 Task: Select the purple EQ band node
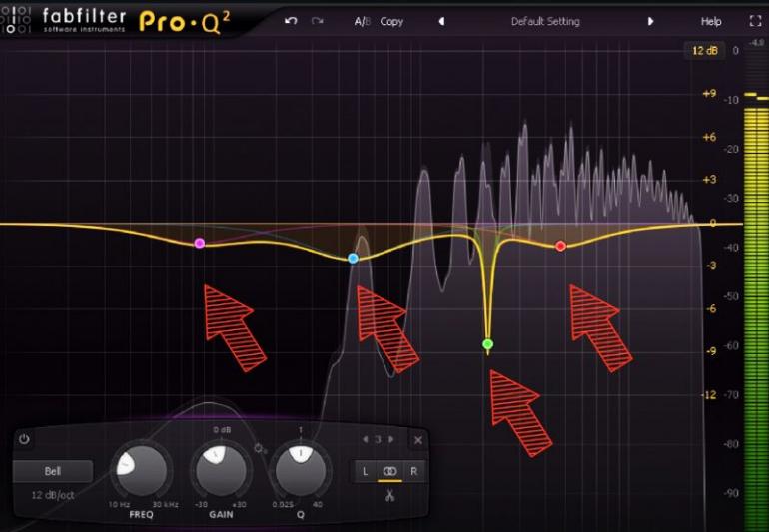[199, 243]
